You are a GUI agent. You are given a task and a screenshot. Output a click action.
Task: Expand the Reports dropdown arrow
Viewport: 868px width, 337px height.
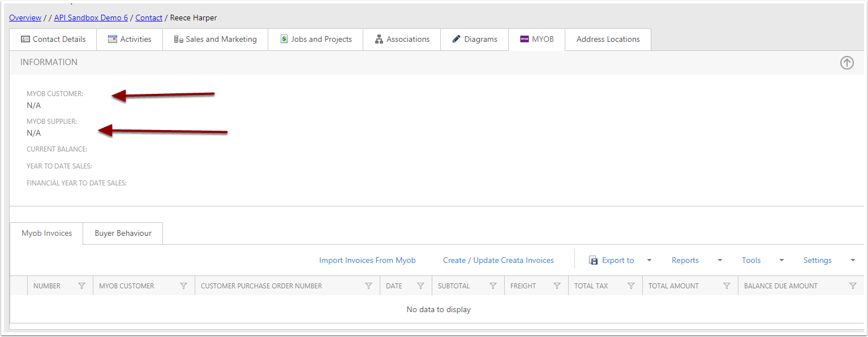[720, 260]
